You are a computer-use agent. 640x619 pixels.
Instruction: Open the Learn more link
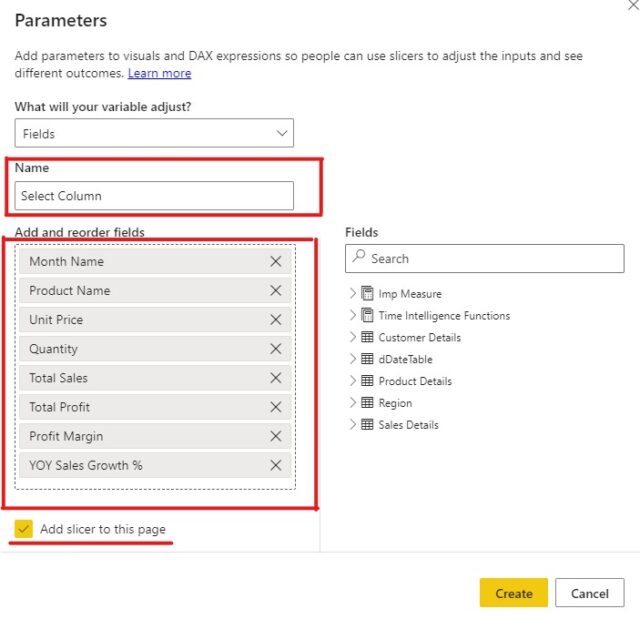[160, 73]
